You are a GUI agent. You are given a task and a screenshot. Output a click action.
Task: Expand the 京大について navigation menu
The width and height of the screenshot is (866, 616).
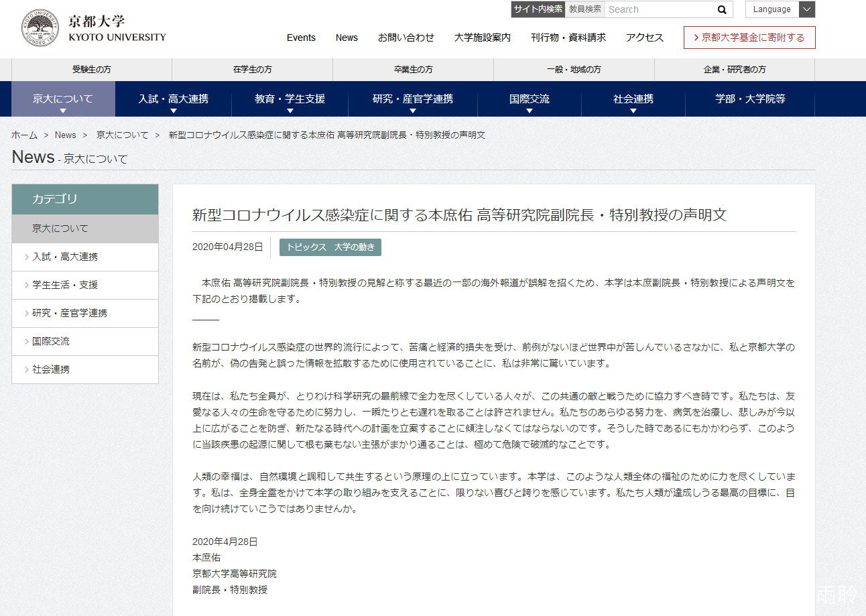pyautogui.click(x=63, y=99)
